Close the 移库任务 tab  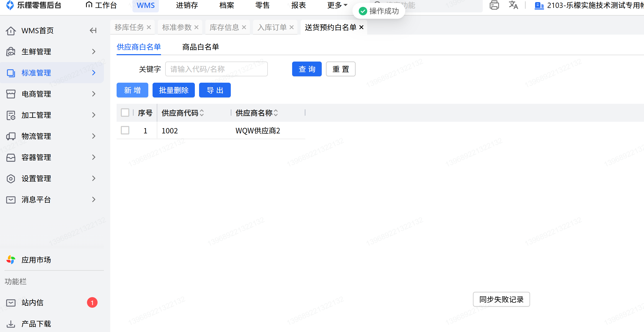click(x=149, y=27)
